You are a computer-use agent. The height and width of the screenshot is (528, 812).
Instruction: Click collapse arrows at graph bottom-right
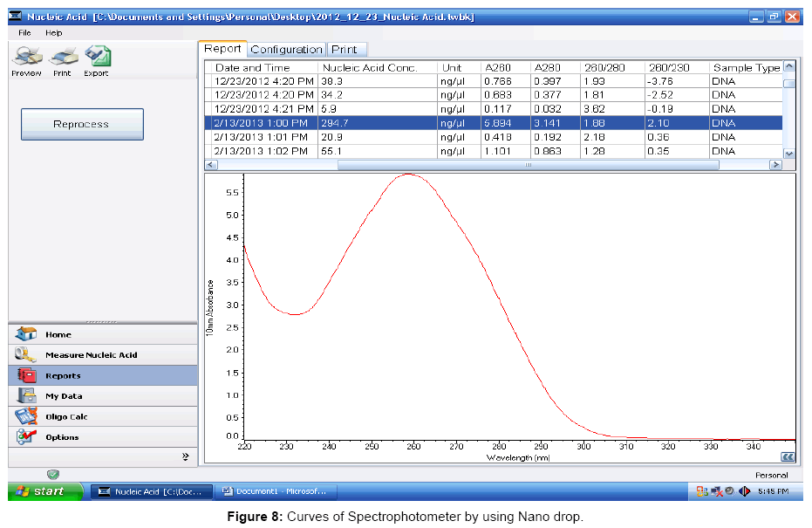coord(788,456)
